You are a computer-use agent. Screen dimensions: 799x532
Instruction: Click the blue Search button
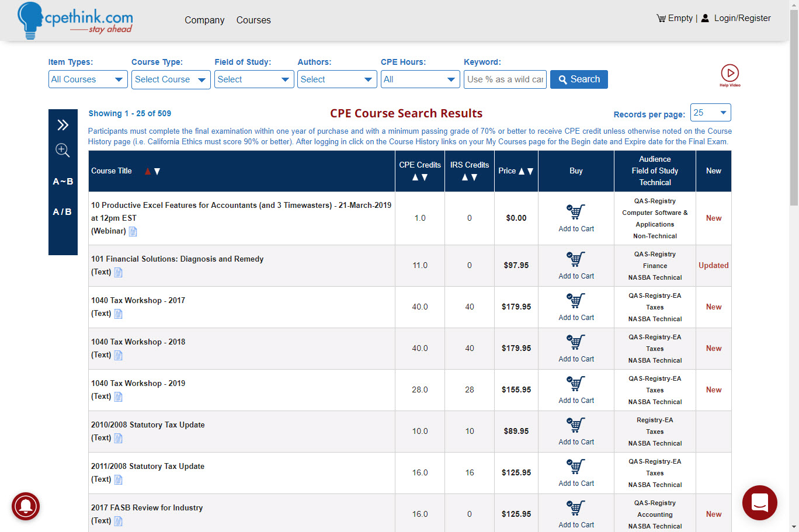coord(579,79)
